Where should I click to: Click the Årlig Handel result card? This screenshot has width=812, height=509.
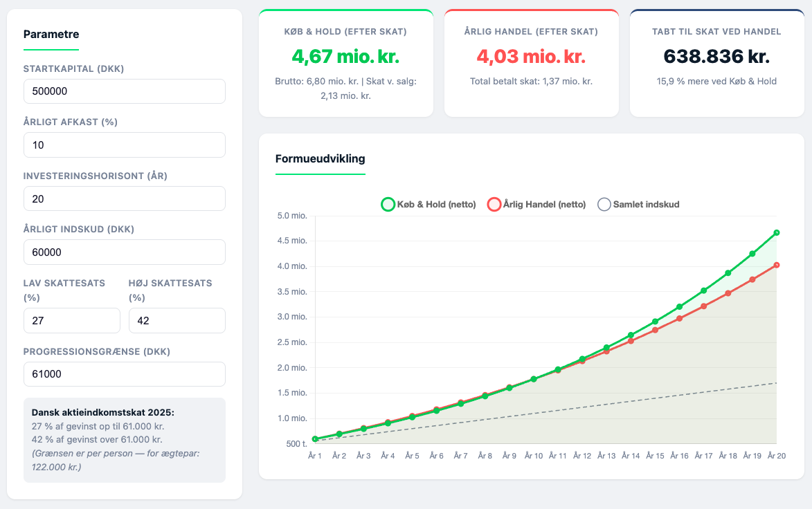(532, 63)
